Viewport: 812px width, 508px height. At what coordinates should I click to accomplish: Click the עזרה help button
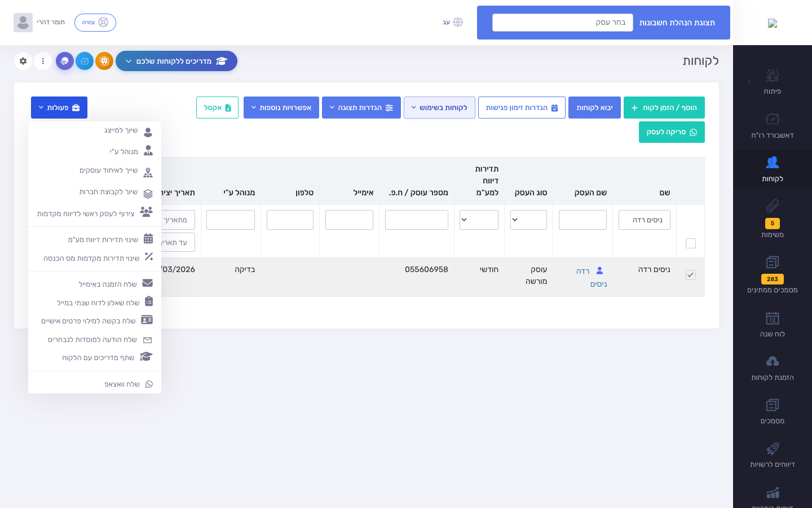[x=95, y=23]
